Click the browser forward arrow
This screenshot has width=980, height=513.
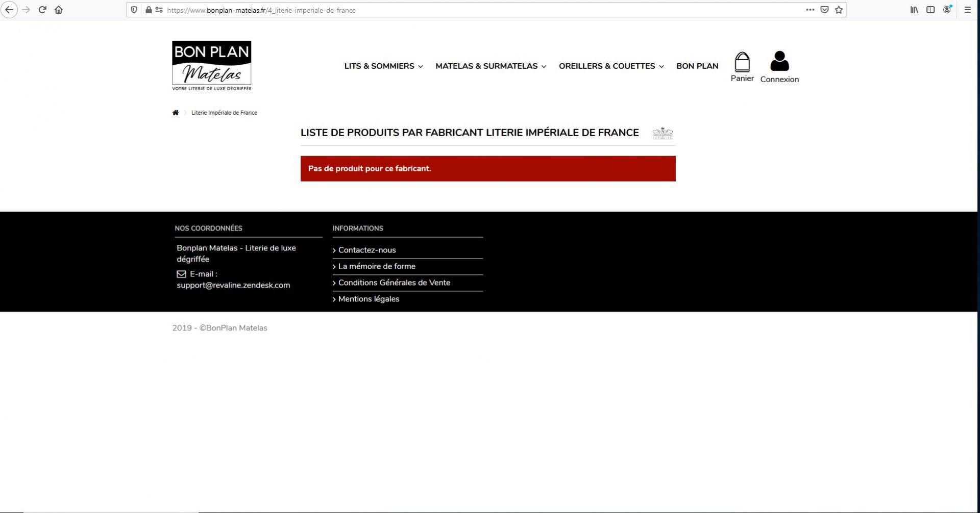coord(26,10)
